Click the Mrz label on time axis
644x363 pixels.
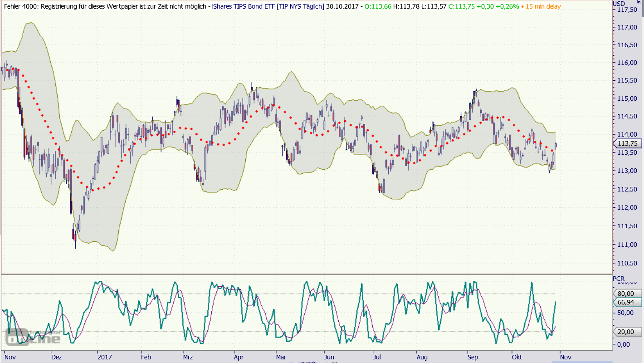point(188,357)
